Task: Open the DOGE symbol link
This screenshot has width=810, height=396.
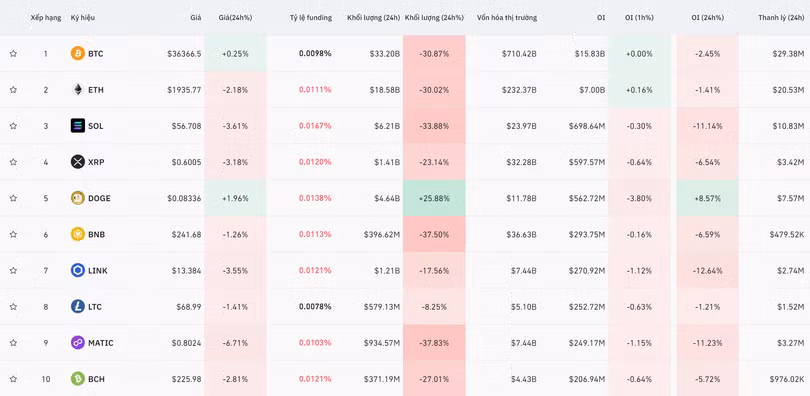Action: click(x=99, y=198)
